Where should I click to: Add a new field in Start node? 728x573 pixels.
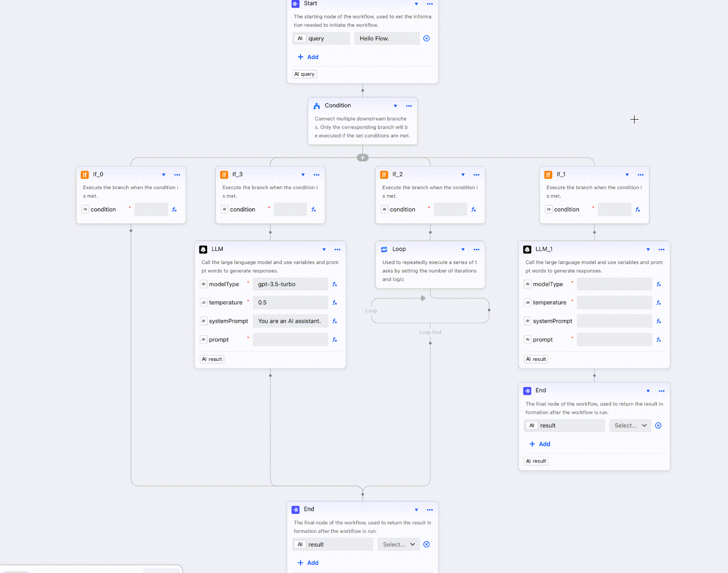(x=308, y=57)
